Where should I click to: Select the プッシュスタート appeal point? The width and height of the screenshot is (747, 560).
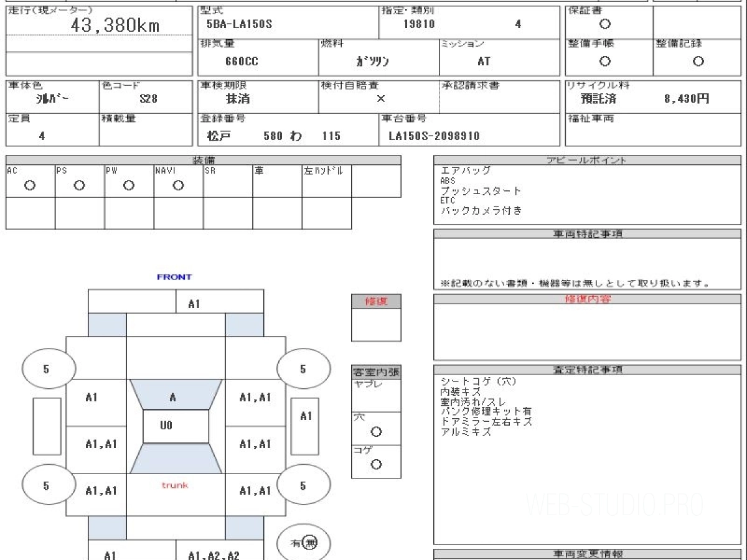click(x=481, y=190)
